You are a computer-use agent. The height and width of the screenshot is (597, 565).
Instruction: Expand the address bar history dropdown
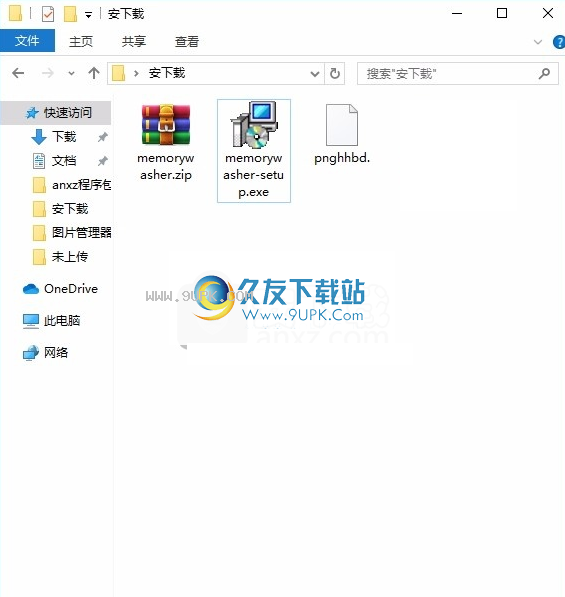(x=315, y=73)
